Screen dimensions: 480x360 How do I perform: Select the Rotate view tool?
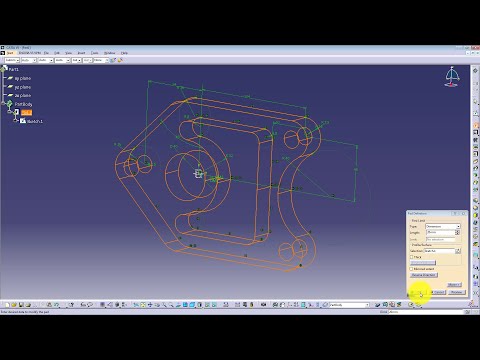157,305
